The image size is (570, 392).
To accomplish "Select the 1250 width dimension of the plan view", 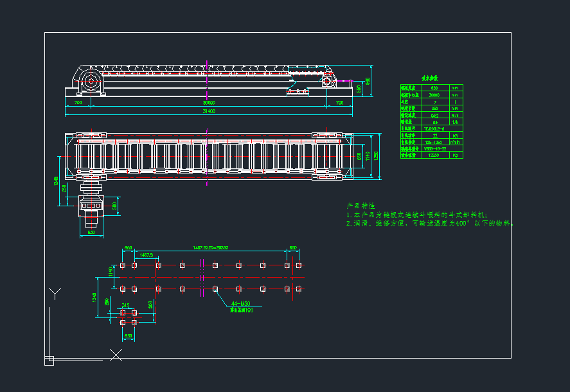I will [376, 156].
